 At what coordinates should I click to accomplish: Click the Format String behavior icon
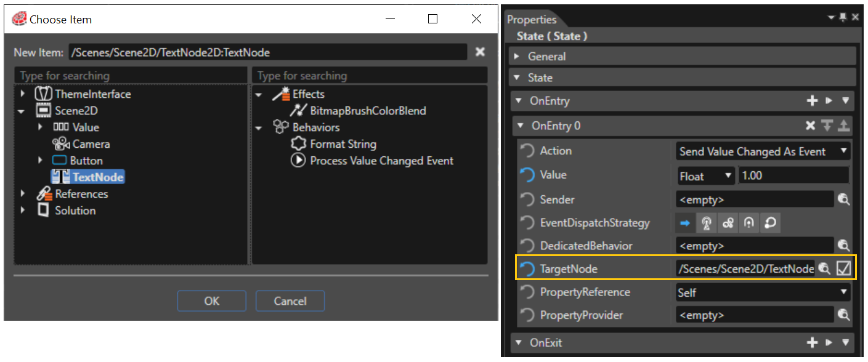coord(299,144)
